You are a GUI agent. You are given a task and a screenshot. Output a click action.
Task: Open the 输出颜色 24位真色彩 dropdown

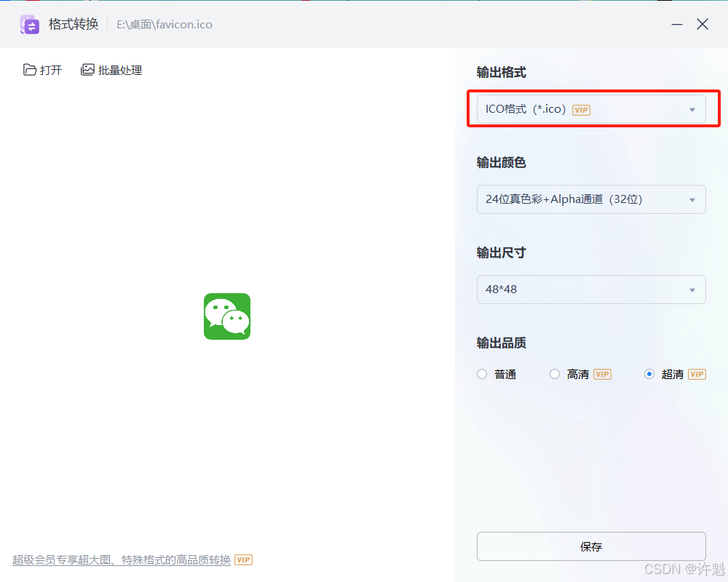tap(591, 199)
